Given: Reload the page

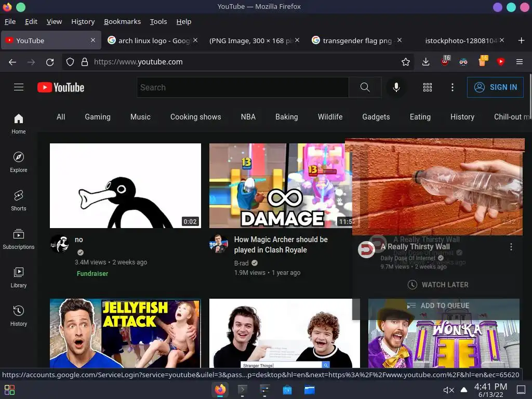Looking at the screenshot, I should [50, 62].
